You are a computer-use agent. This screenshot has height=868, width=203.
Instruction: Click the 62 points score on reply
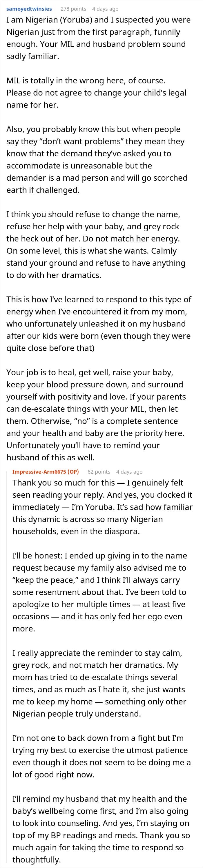99,472
